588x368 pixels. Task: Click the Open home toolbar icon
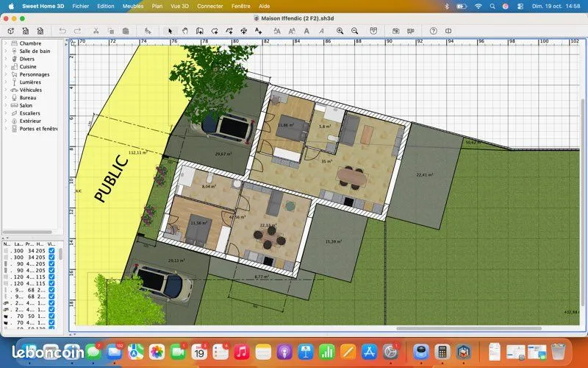click(26, 31)
